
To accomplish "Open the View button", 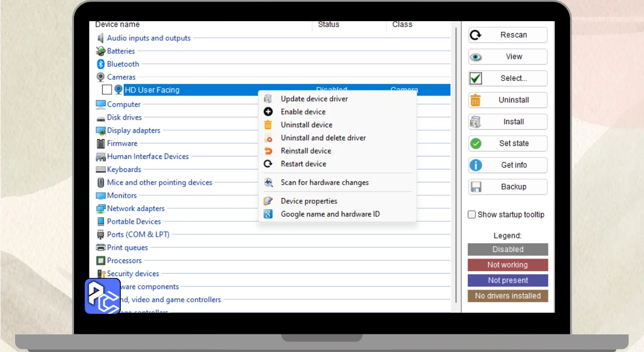I will [x=508, y=56].
